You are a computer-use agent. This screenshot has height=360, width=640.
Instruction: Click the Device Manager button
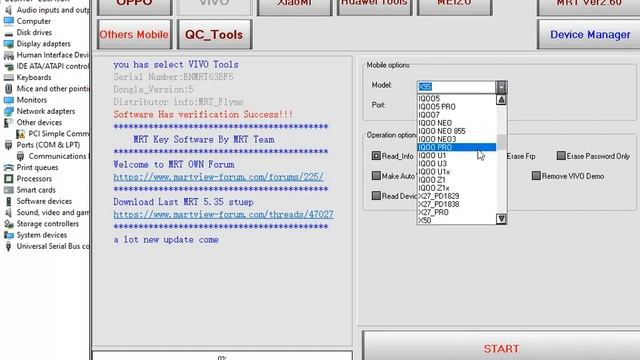coord(589,35)
